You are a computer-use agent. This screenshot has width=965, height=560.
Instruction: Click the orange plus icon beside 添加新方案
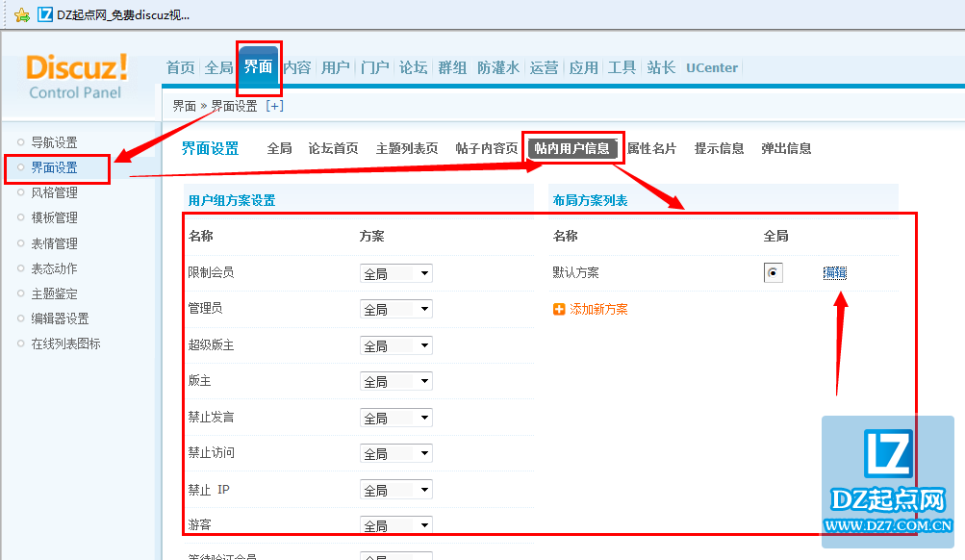pos(559,310)
